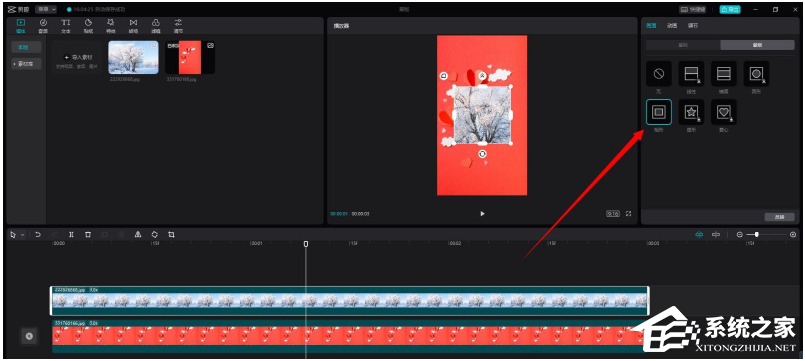Select the Heart (爱心) mask

click(x=723, y=112)
